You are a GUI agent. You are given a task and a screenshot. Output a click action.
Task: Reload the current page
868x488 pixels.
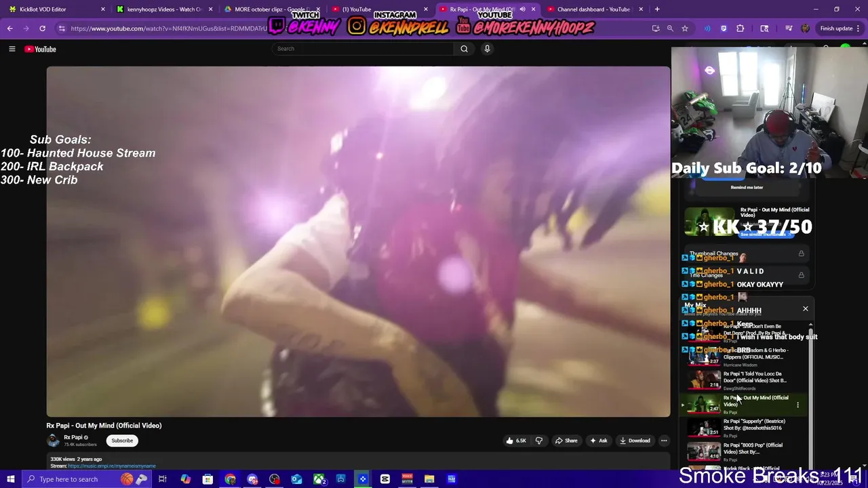tap(42, 28)
